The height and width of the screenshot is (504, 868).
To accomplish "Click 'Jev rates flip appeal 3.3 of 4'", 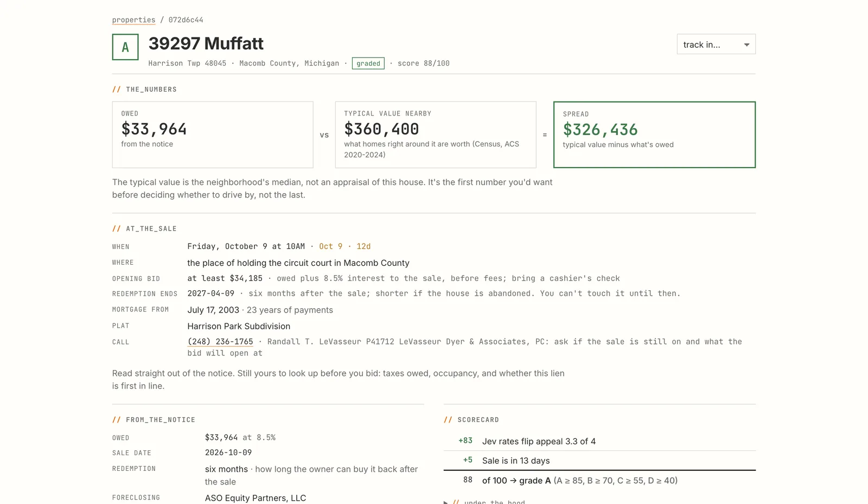I will [x=539, y=441].
